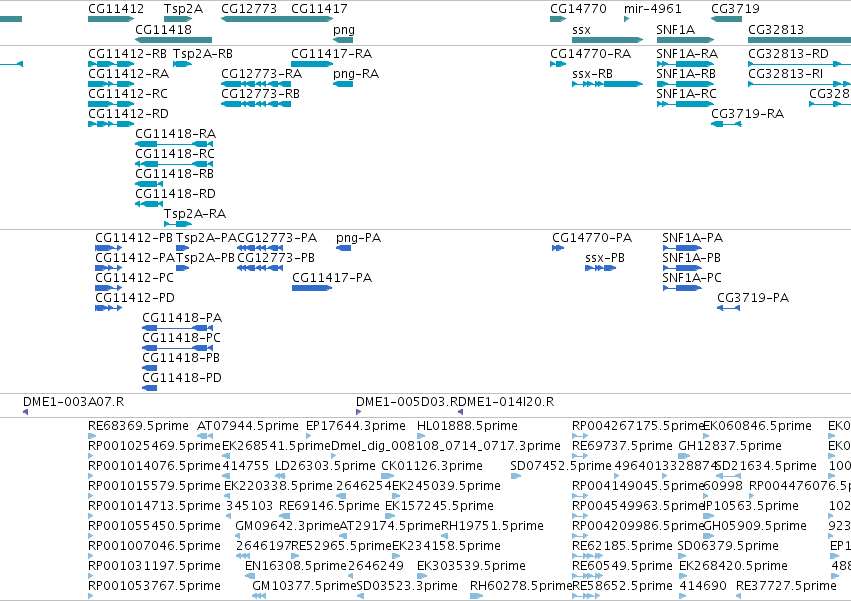Click the CG12773 gene name
The height and width of the screenshot is (601, 851).
point(249,9)
